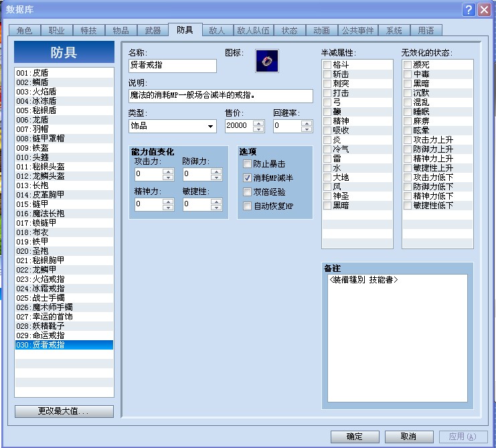Increase 攻击力 with its up arrow
Viewport: 496px width, 448px height.
168,171
